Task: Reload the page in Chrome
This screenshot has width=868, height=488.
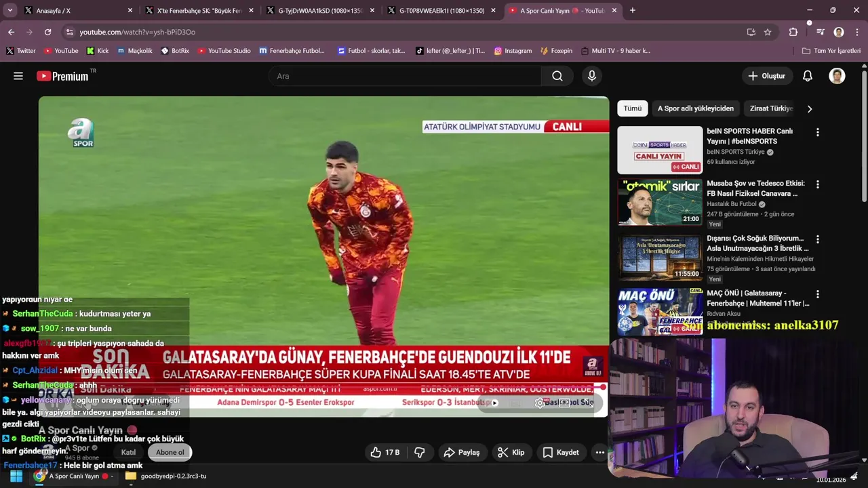Action: pyautogui.click(x=47, y=32)
